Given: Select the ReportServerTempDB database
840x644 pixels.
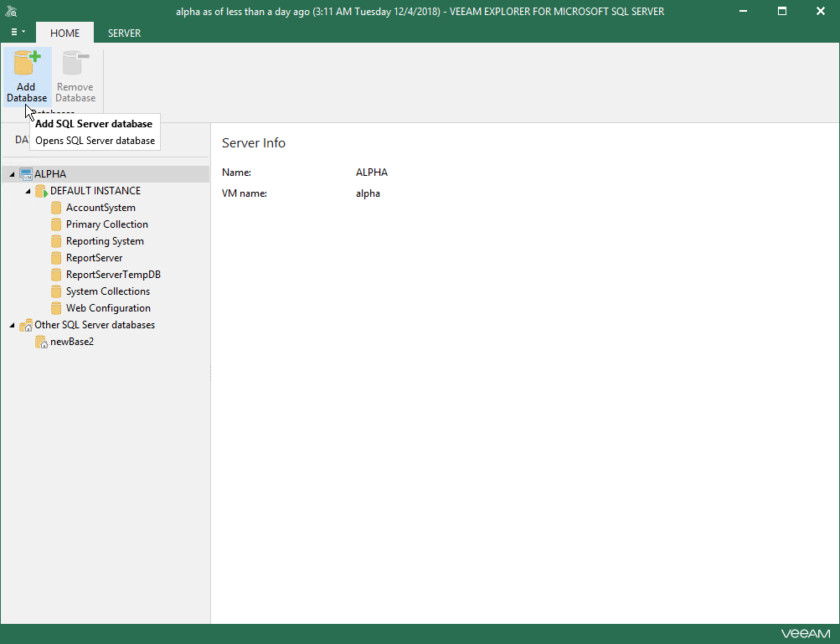Looking at the screenshot, I should 114,275.
